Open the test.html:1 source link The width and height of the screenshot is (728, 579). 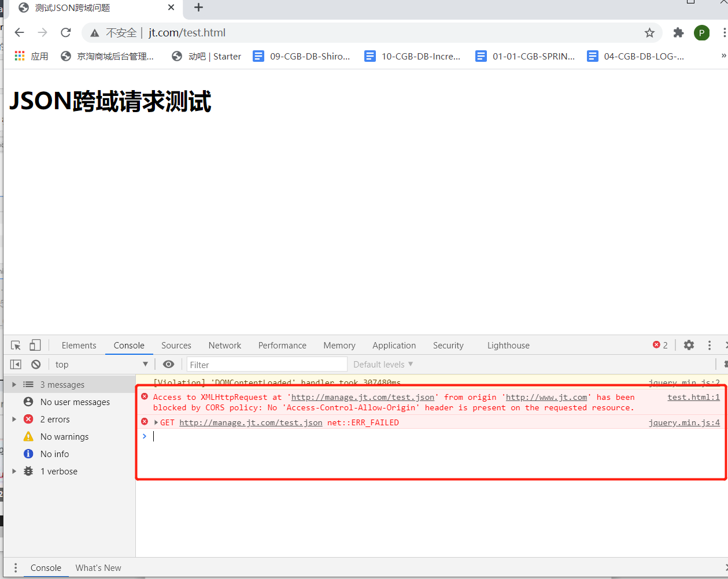[x=693, y=396]
